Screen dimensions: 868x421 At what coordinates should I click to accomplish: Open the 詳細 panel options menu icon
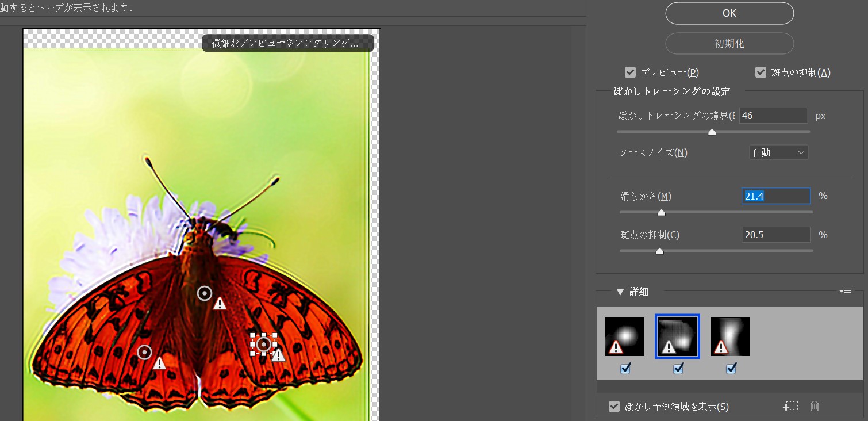pyautogui.click(x=845, y=292)
